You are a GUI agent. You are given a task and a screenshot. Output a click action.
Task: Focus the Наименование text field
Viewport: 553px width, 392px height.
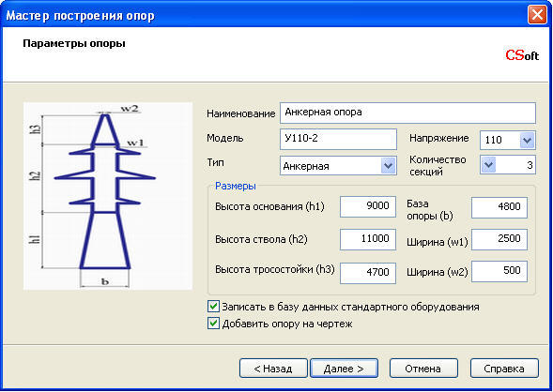(407, 113)
